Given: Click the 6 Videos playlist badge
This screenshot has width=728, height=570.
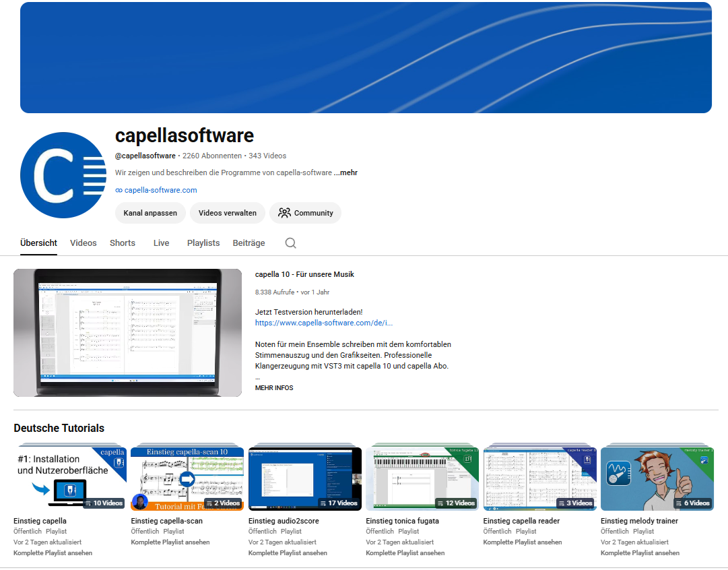Looking at the screenshot, I should pos(693,503).
